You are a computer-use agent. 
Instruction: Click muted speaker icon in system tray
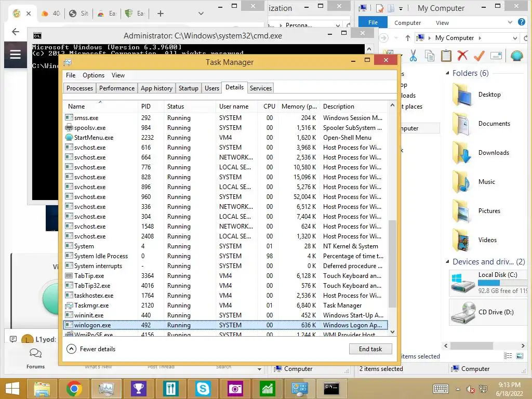tap(471, 389)
